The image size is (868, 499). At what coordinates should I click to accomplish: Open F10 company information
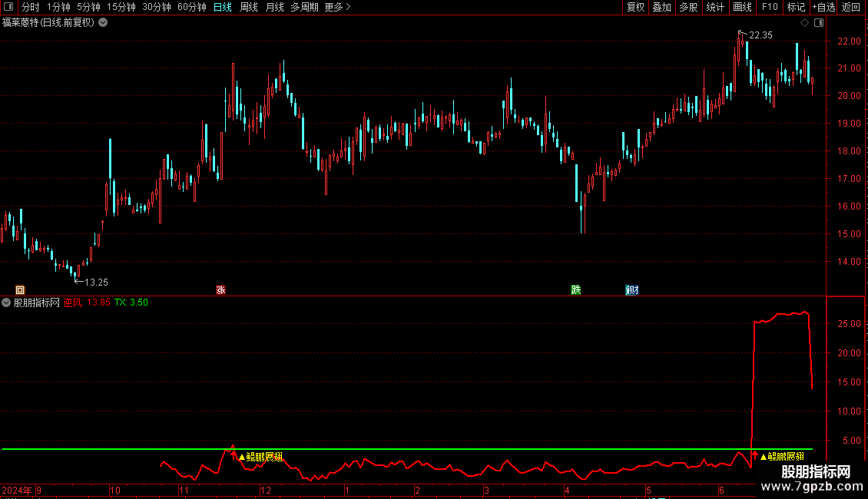(x=770, y=7)
